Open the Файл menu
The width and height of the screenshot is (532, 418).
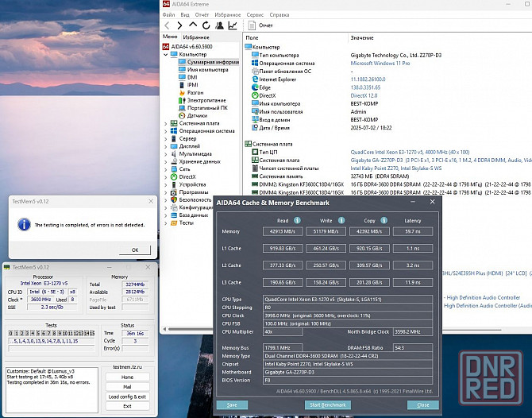168,15
